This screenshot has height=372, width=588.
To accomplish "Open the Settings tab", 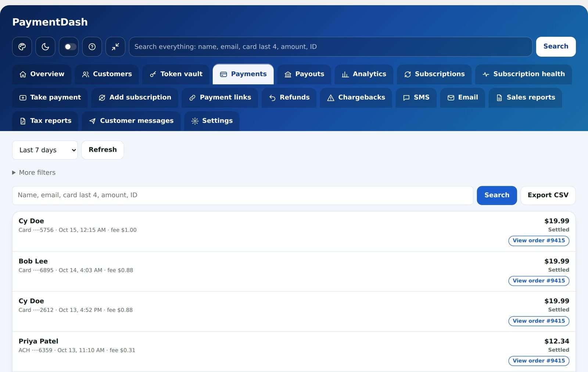I will pyautogui.click(x=212, y=121).
